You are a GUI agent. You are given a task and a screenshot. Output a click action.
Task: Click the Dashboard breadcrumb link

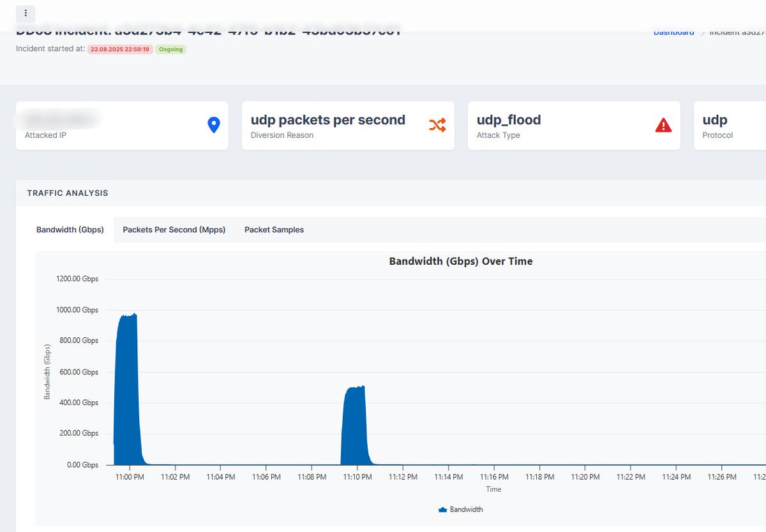(673, 31)
